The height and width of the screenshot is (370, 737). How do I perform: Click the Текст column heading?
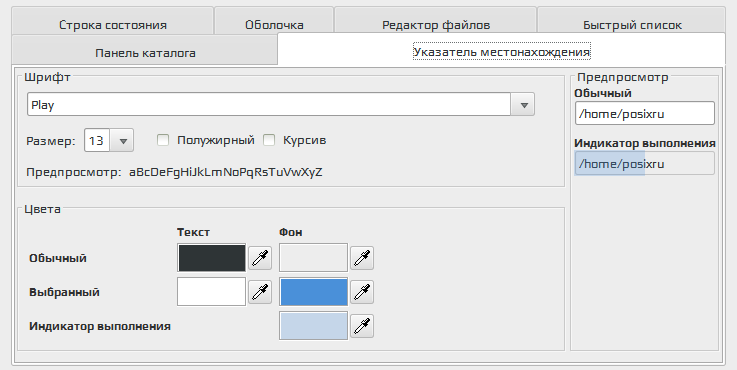click(193, 232)
